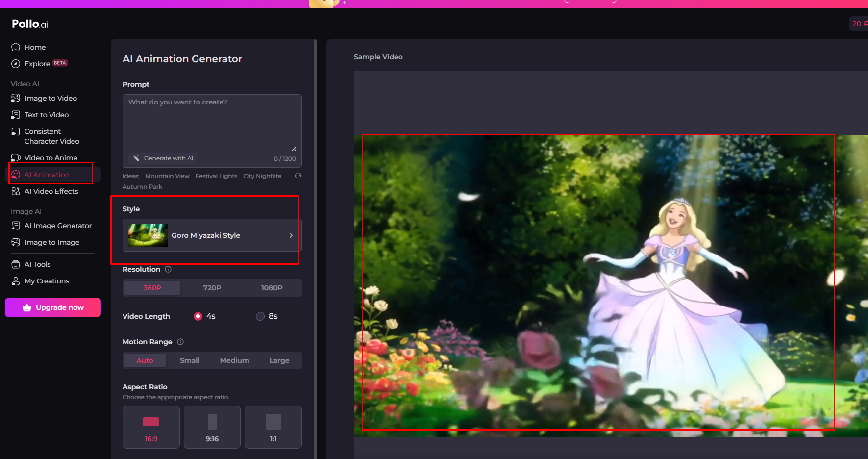Click the Explore compass icon

tap(16, 64)
